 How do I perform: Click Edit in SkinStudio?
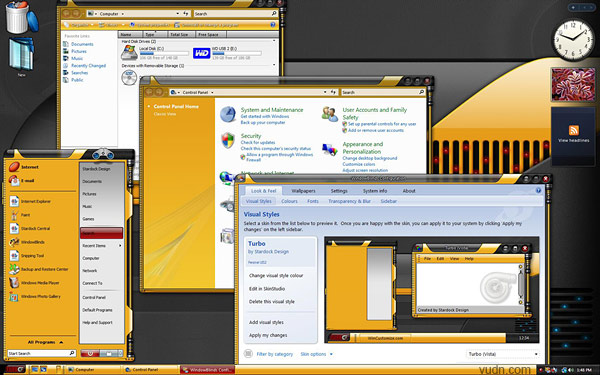pyautogui.click(x=267, y=289)
